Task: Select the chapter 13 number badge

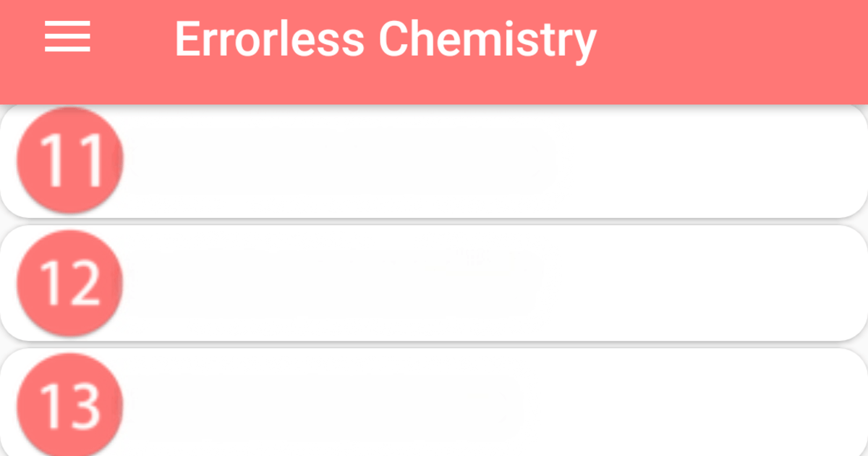Action: pos(69,404)
